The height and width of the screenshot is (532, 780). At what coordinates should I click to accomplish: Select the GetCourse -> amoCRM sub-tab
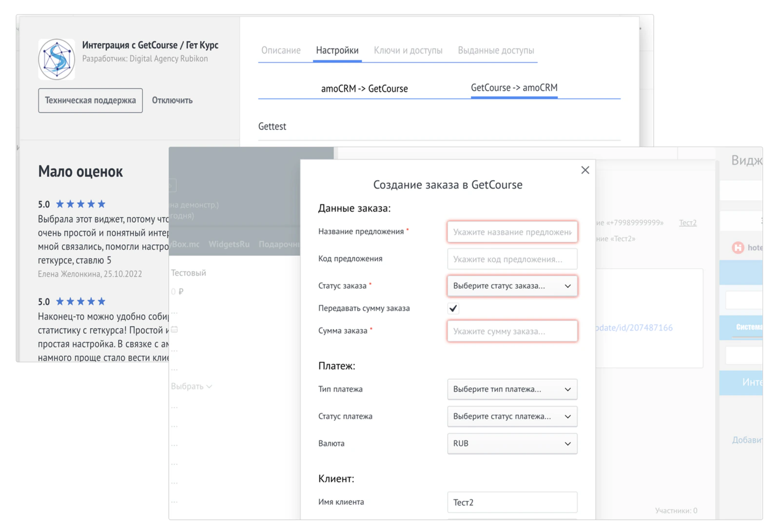point(514,88)
